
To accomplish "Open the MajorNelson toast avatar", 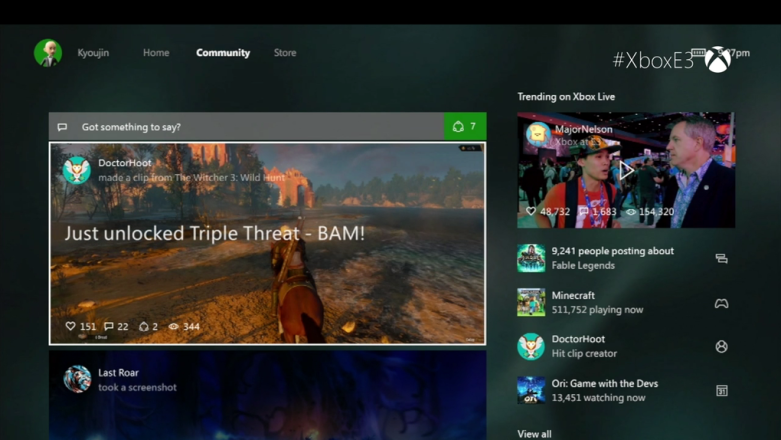I will click(538, 135).
